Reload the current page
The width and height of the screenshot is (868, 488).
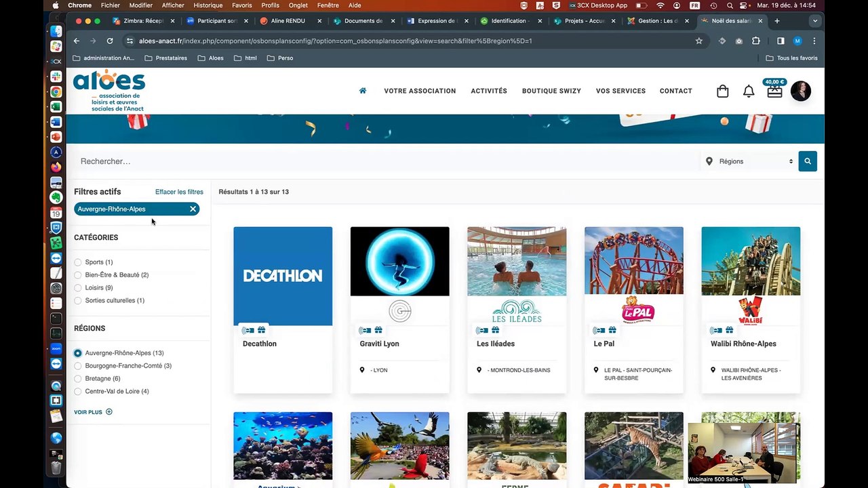(x=110, y=41)
